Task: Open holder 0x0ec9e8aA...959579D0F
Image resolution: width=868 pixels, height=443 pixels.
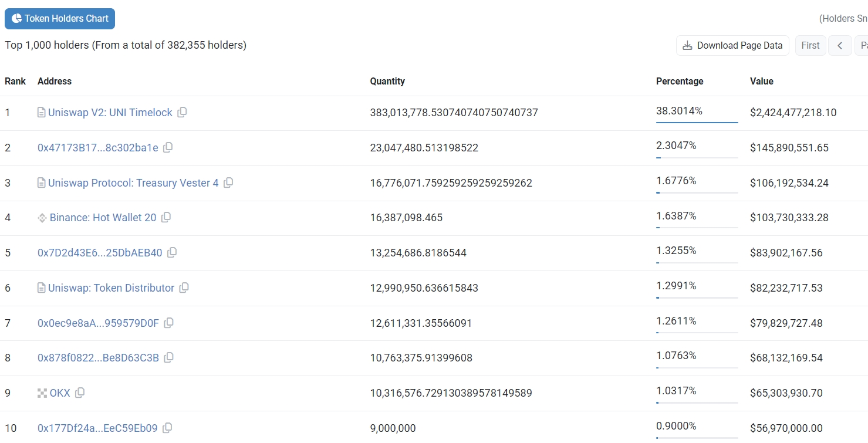Action: tap(98, 323)
